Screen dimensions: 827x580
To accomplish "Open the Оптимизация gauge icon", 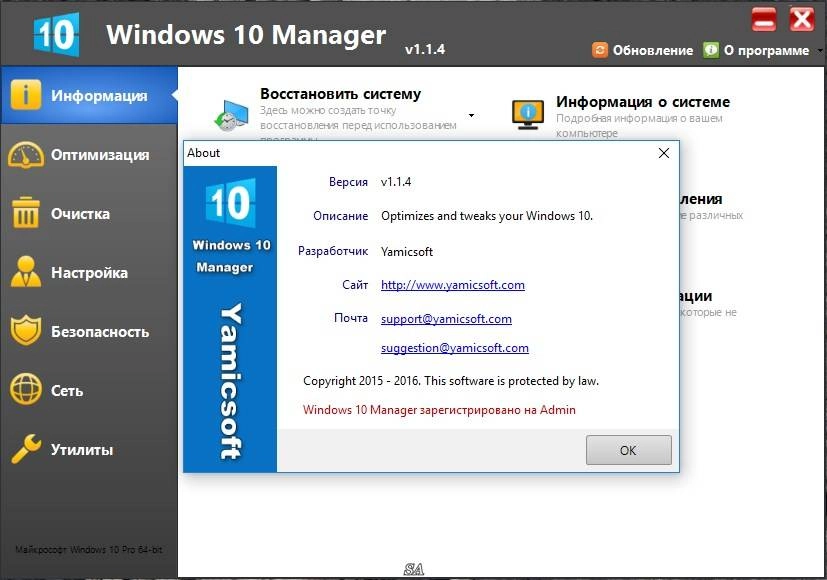I will 25,154.
